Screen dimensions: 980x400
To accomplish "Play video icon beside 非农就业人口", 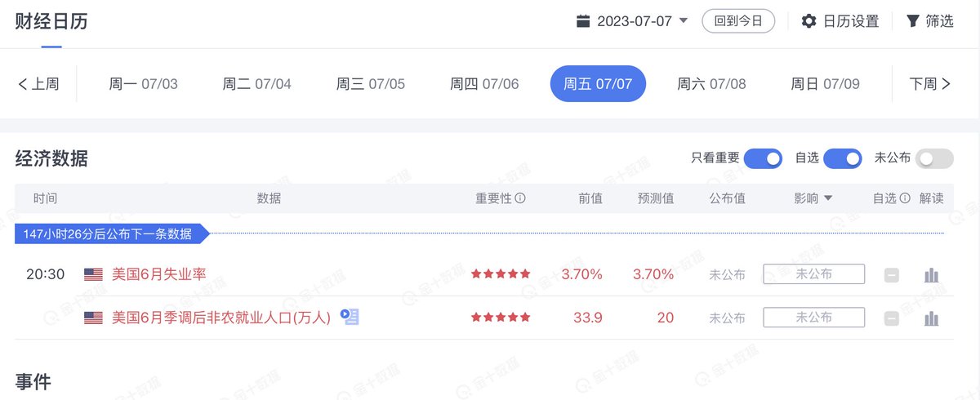I will [x=350, y=317].
